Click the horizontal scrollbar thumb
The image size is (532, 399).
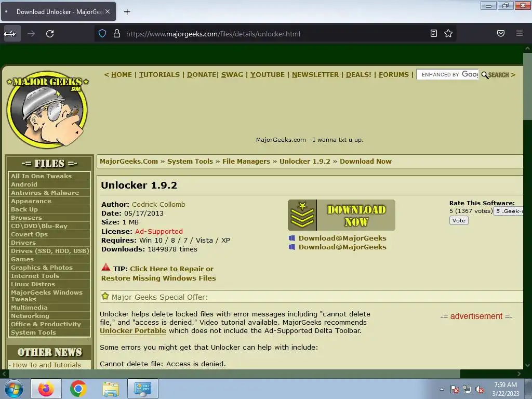coord(234,374)
